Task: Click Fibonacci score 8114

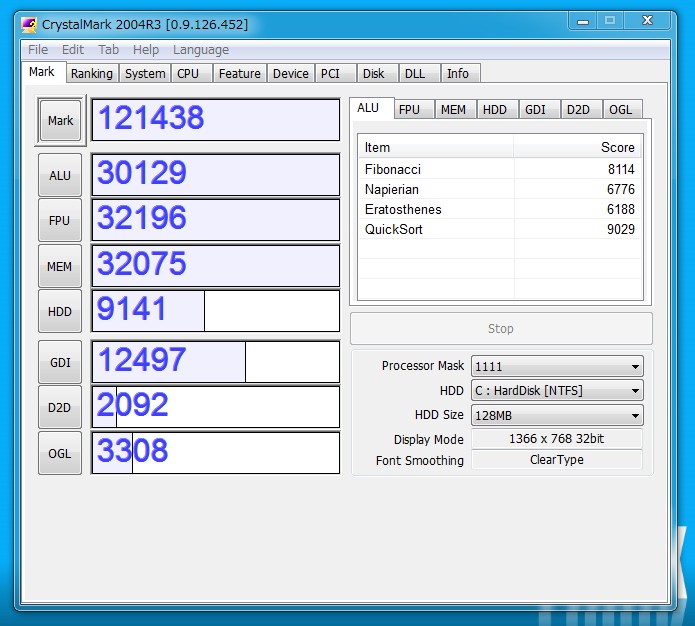Action: pyautogui.click(x=621, y=169)
